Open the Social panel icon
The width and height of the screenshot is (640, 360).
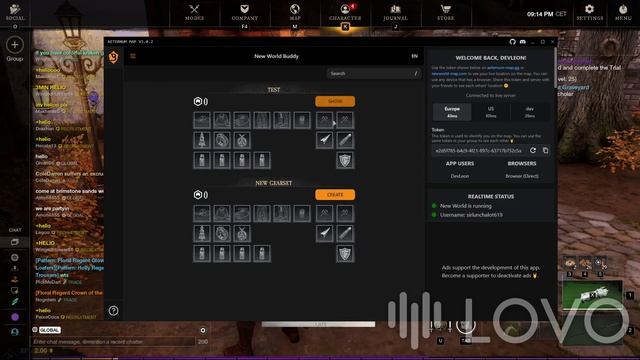[15, 12]
